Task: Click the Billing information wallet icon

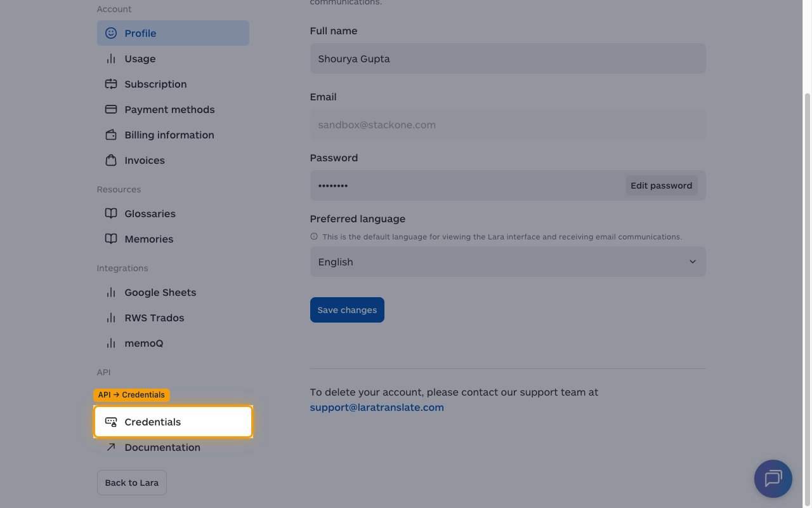Action: [111, 135]
